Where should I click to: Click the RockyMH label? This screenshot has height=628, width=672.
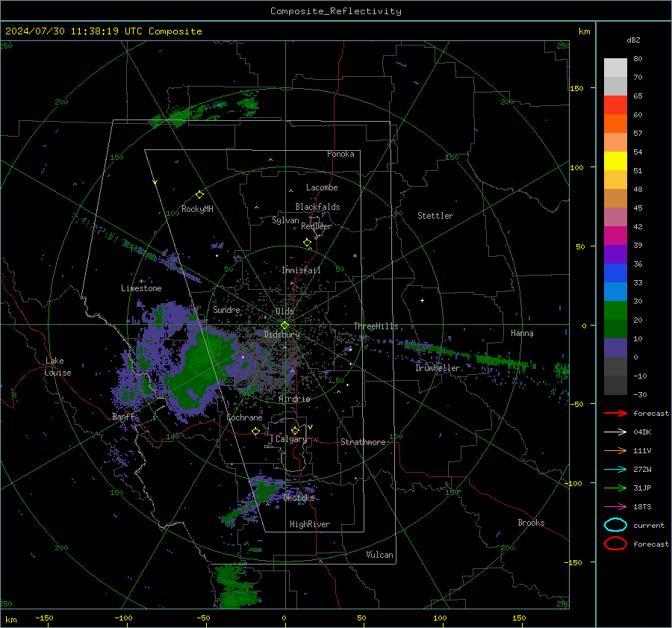point(197,209)
